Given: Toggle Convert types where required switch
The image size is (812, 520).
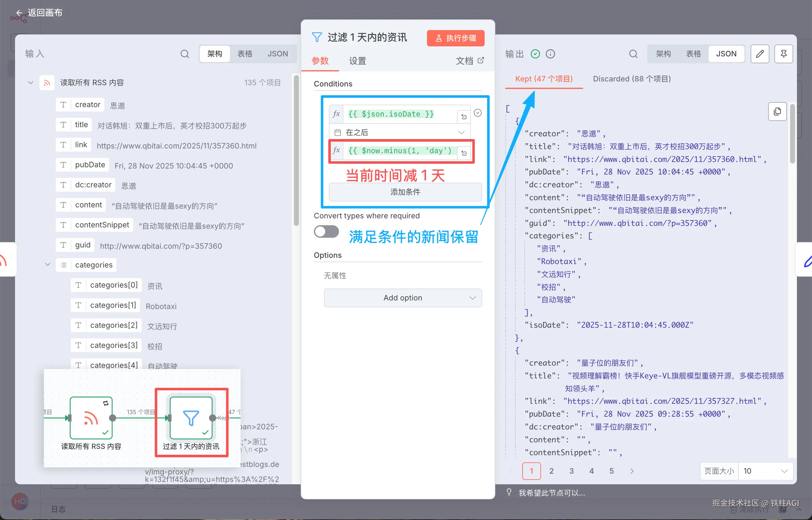Looking at the screenshot, I should [x=326, y=231].
